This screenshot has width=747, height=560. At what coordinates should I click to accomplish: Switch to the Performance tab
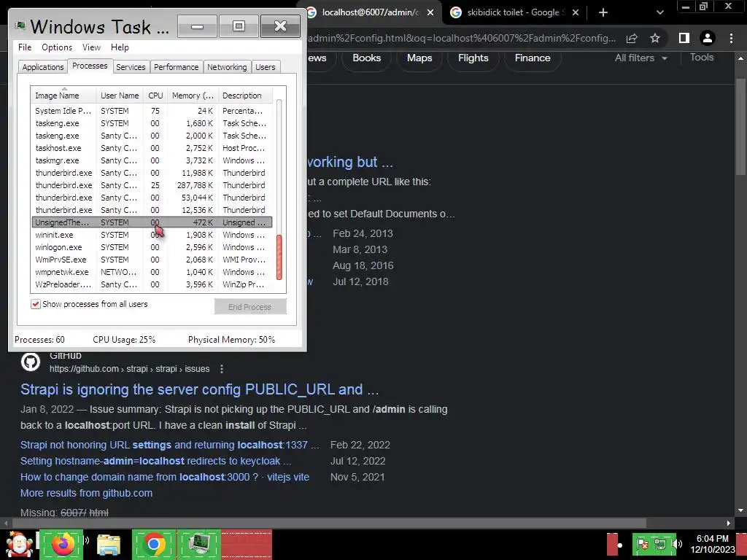click(x=176, y=67)
